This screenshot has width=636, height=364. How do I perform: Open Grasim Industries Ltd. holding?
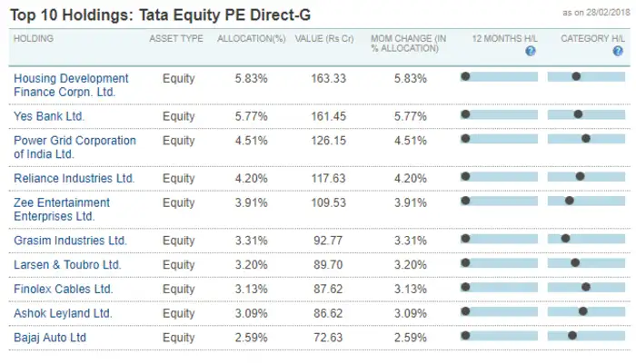[x=70, y=241]
